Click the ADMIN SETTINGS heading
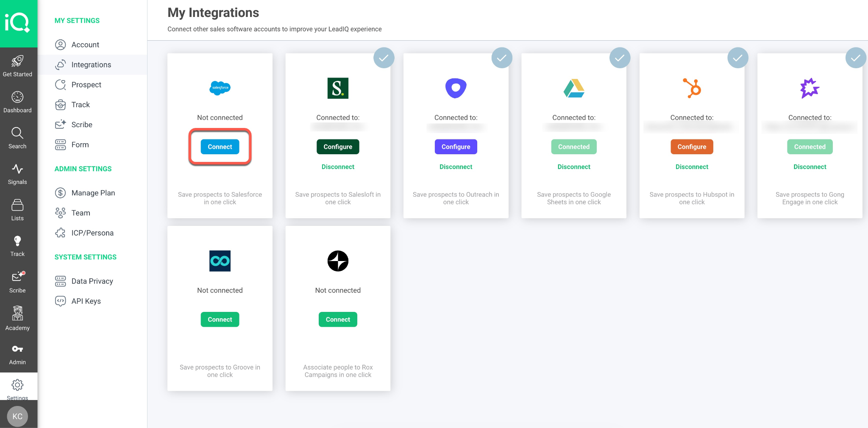Screen dimensions: 868x428 pos(83,169)
